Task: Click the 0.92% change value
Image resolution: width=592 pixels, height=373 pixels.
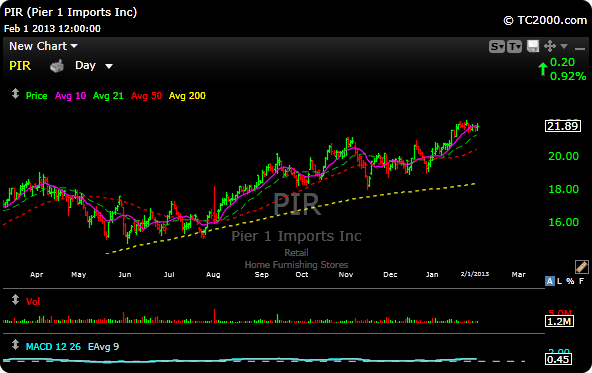Action: 568,76
